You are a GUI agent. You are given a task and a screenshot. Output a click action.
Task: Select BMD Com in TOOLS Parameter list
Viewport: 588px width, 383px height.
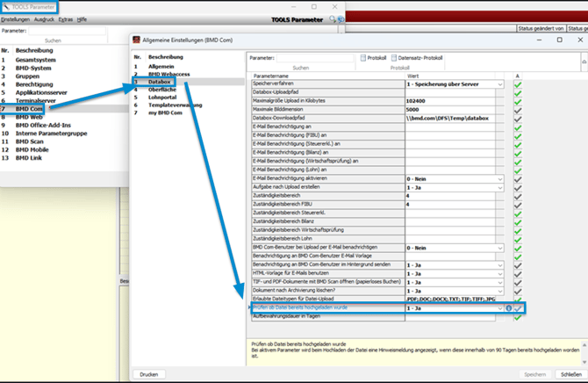[x=29, y=109]
